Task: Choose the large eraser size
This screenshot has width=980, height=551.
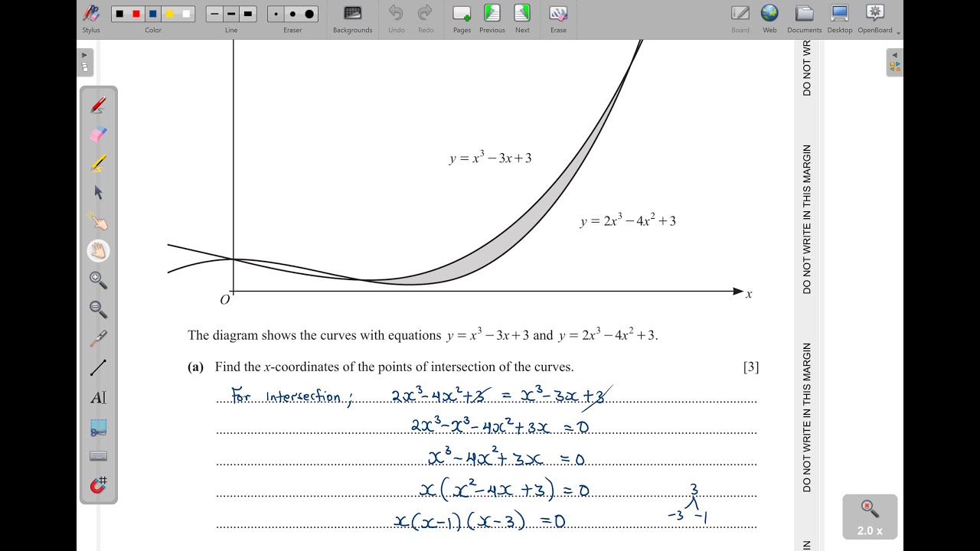Action: click(x=310, y=14)
